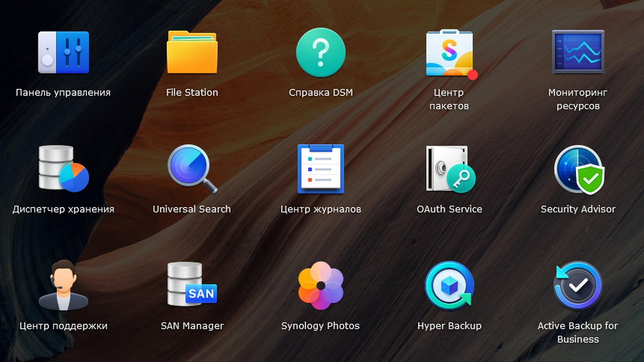The width and height of the screenshot is (644, 362).
Task: Open Active Backup for Business icon
Action: (x=578, y=286)
